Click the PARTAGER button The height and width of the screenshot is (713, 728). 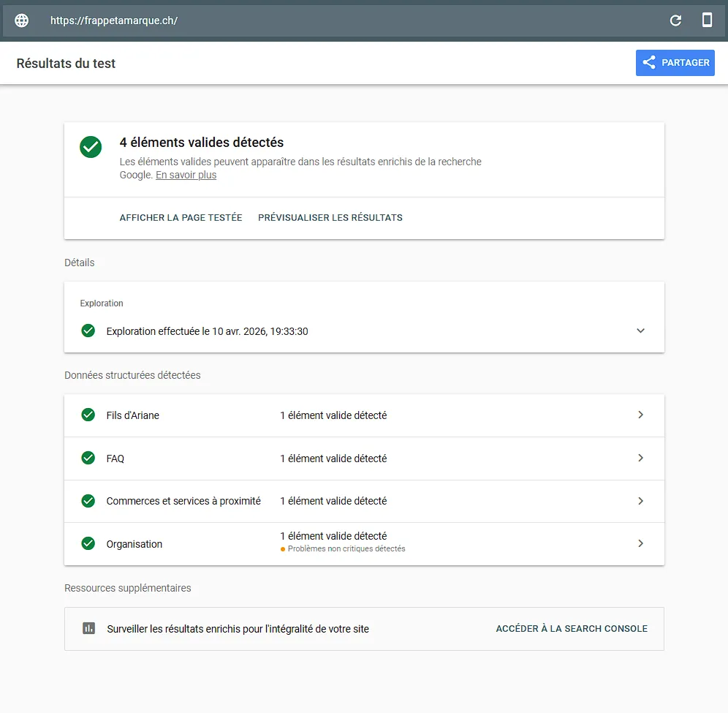coord(675,62)
